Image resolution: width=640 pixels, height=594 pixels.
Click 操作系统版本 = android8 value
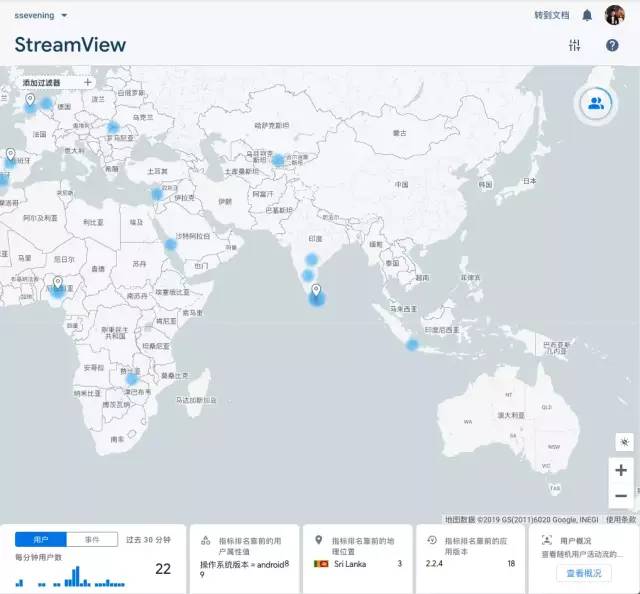coord(244,569)
